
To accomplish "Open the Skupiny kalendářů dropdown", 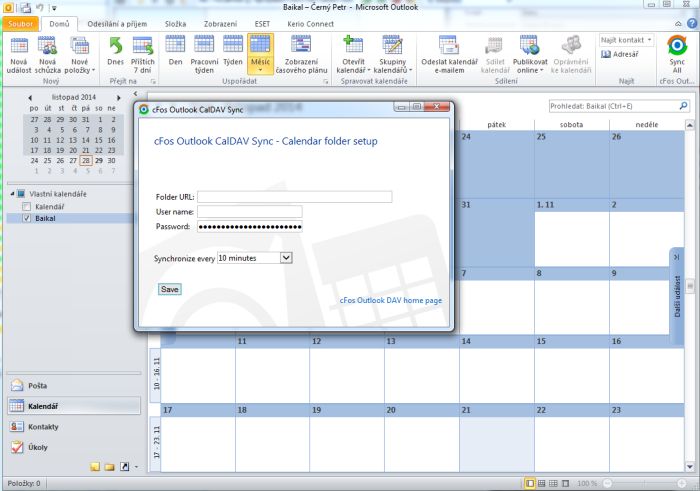I will pyautogui.click(x=392, y=55).
